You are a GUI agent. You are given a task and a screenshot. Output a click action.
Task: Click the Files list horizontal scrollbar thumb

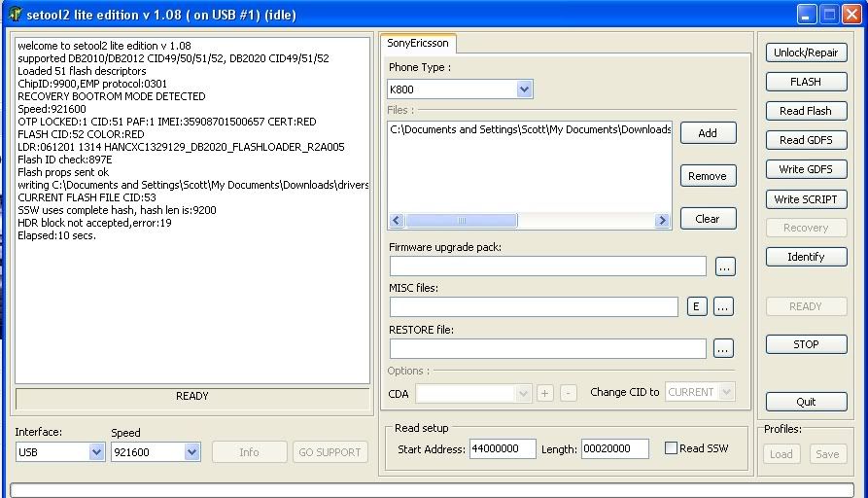(461, 221)
